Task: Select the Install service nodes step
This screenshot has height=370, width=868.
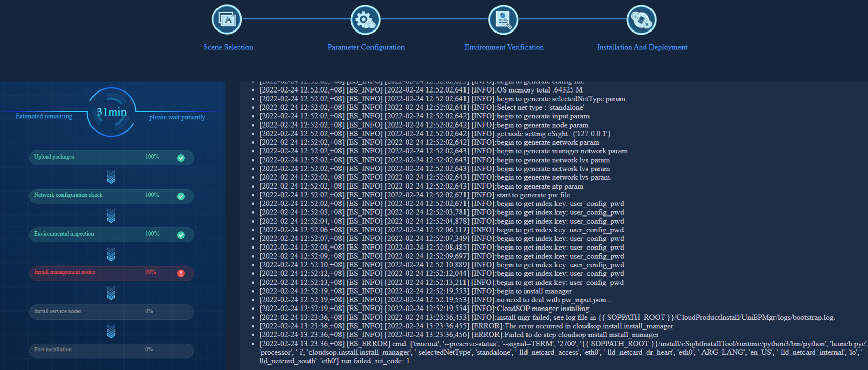Action: (111, 312)
